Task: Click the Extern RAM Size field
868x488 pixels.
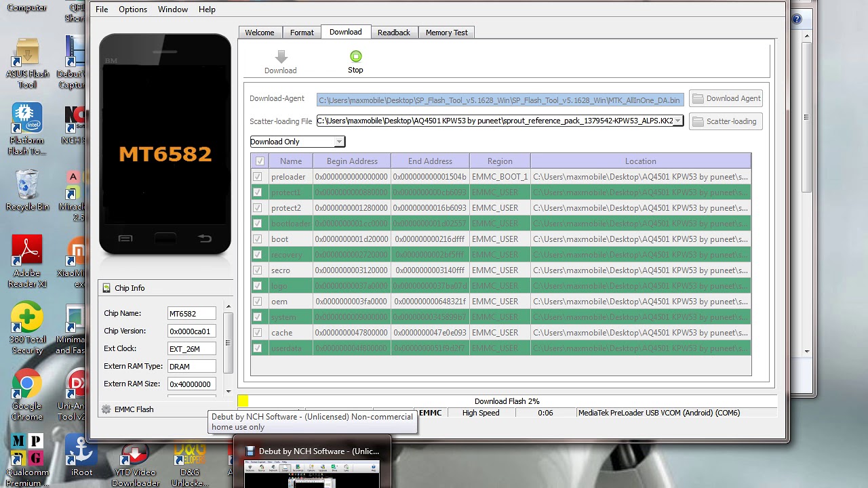Action: (x=192, y=384)
